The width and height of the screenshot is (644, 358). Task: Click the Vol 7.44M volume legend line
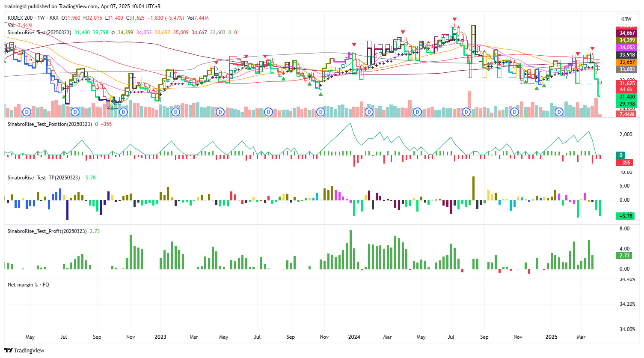[20, 25]
